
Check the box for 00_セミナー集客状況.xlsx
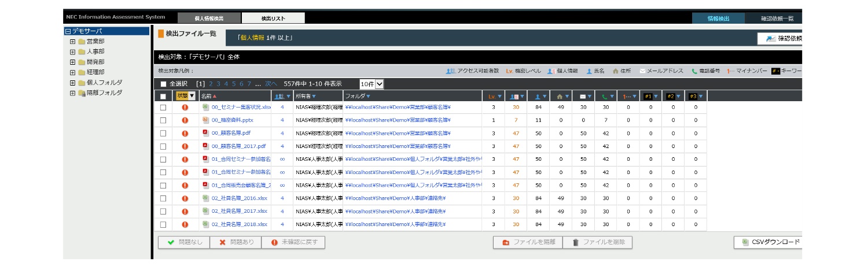pos(163,107)
